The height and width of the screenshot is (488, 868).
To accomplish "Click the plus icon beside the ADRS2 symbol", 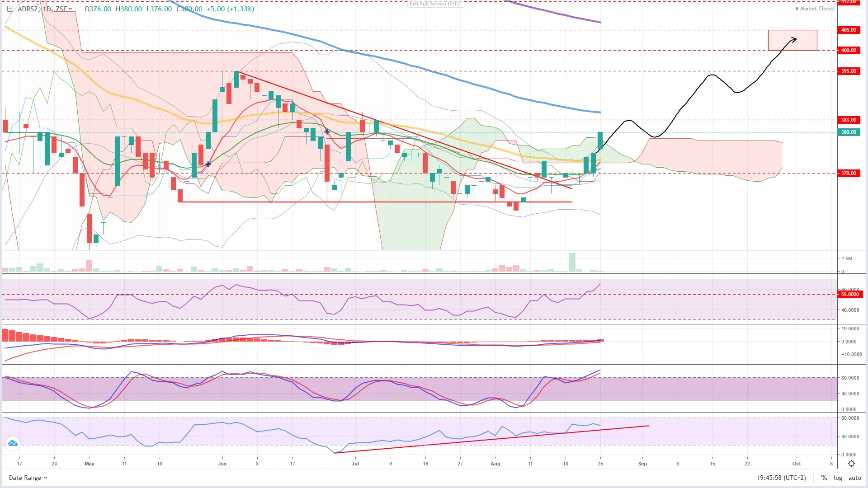I will (10, 9).
